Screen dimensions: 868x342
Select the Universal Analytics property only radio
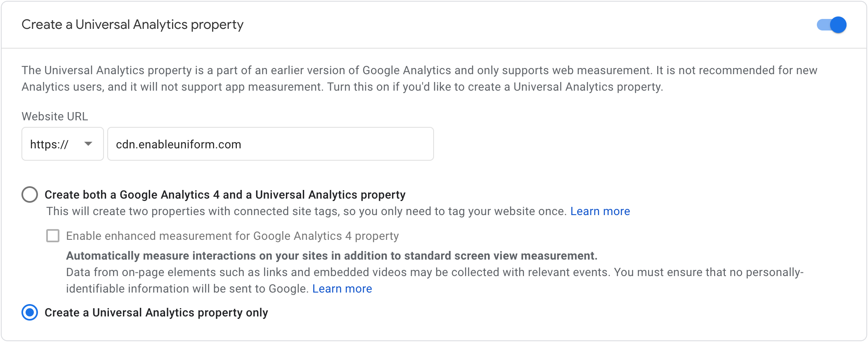(x=30, y=312)
